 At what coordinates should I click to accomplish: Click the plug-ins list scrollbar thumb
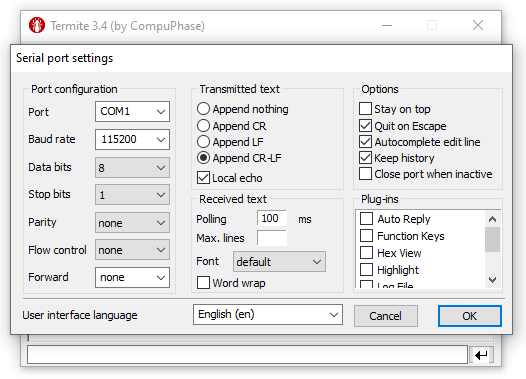point(492,239)
